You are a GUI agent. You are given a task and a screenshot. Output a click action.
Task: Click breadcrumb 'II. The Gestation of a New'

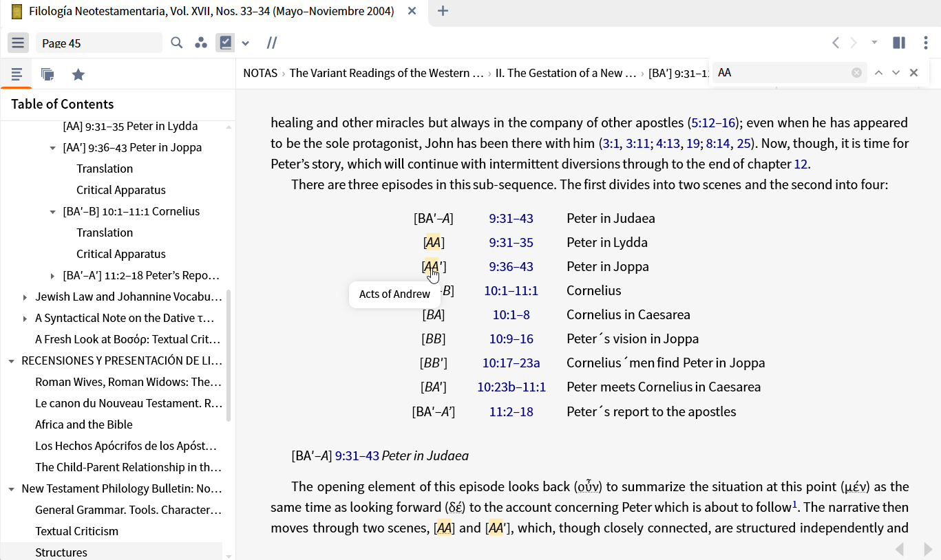click(566, 73)
